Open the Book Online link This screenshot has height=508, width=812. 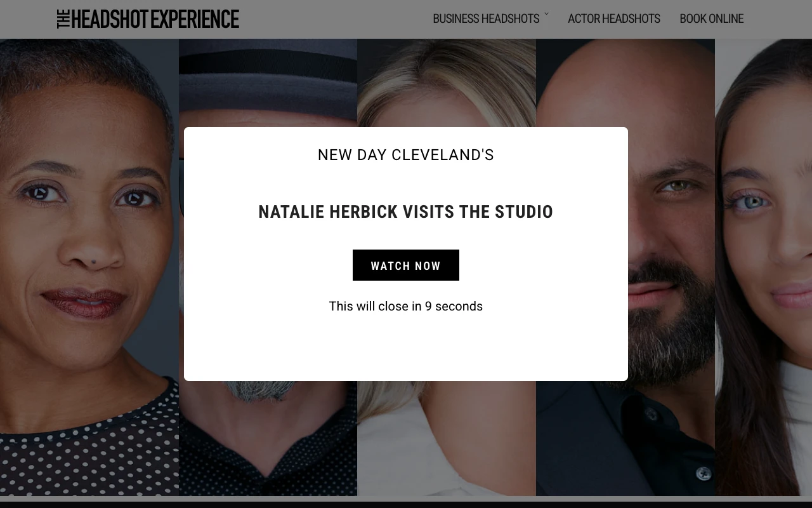(711, 19)
